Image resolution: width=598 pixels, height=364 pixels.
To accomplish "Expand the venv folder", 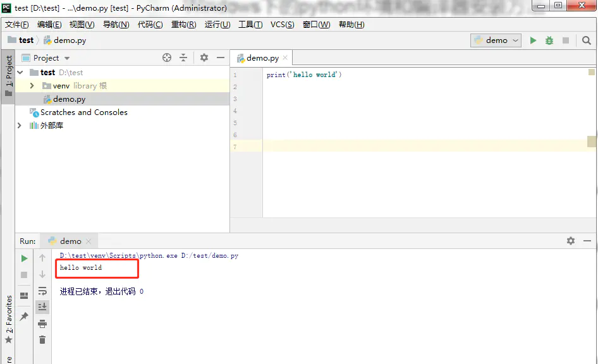I will click(32, 86).
